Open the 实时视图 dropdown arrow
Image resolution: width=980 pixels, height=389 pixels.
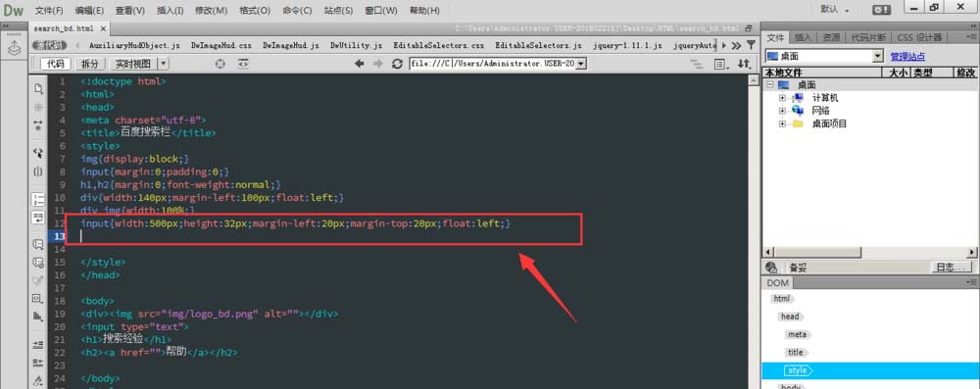(x=163, y=64)
